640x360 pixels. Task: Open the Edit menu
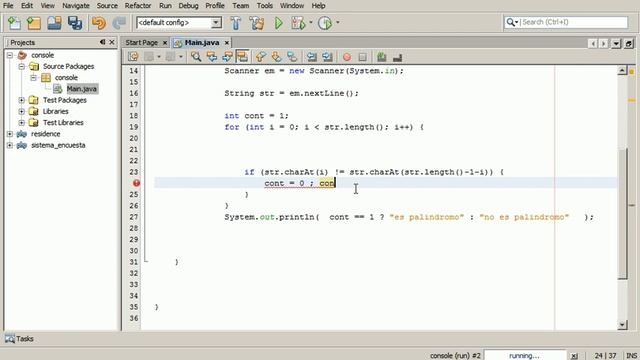tap(27, 6)
